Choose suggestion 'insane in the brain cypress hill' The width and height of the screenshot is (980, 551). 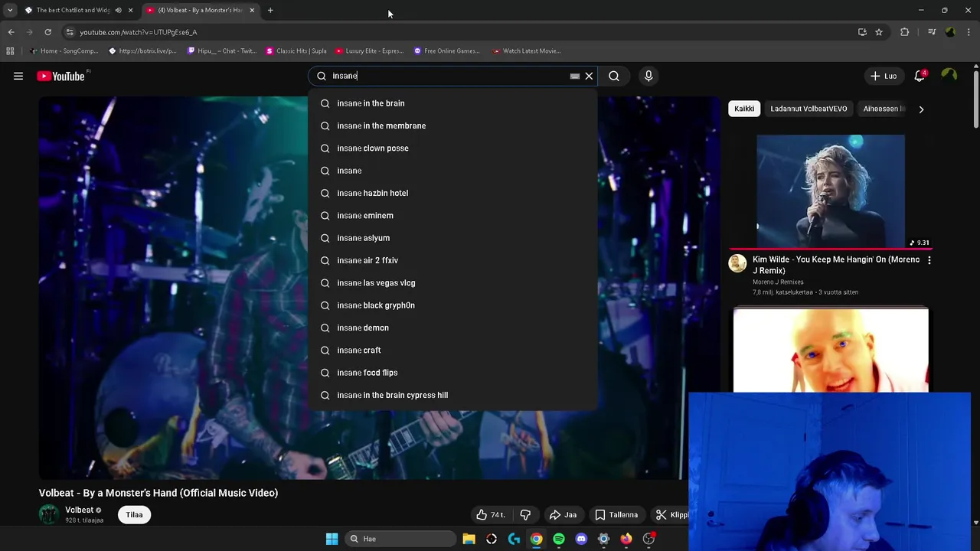pos(452,395)
